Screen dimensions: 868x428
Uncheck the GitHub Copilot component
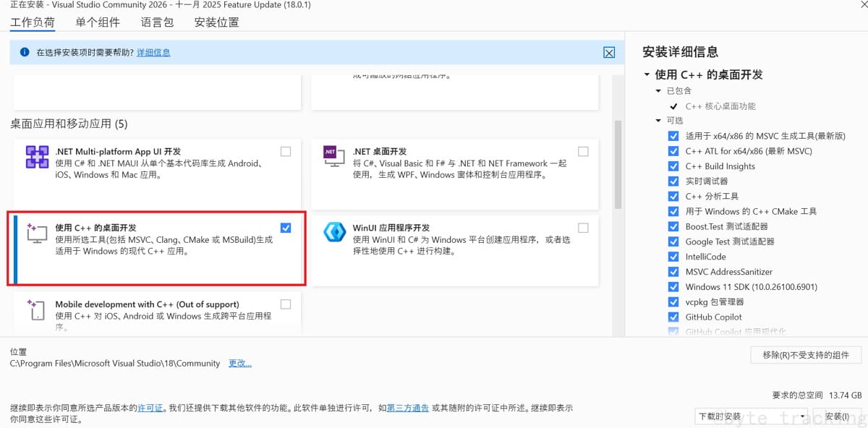click(x=673, y=317)
